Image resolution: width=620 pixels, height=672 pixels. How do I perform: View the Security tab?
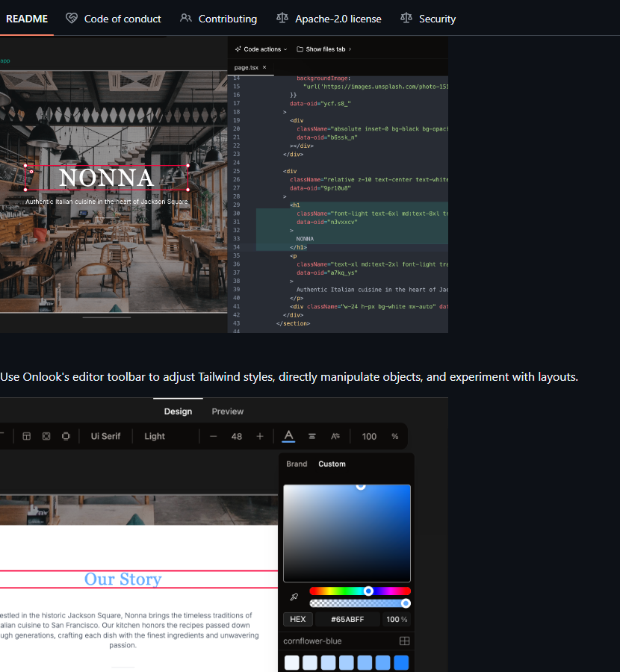[x=428, y=19]
